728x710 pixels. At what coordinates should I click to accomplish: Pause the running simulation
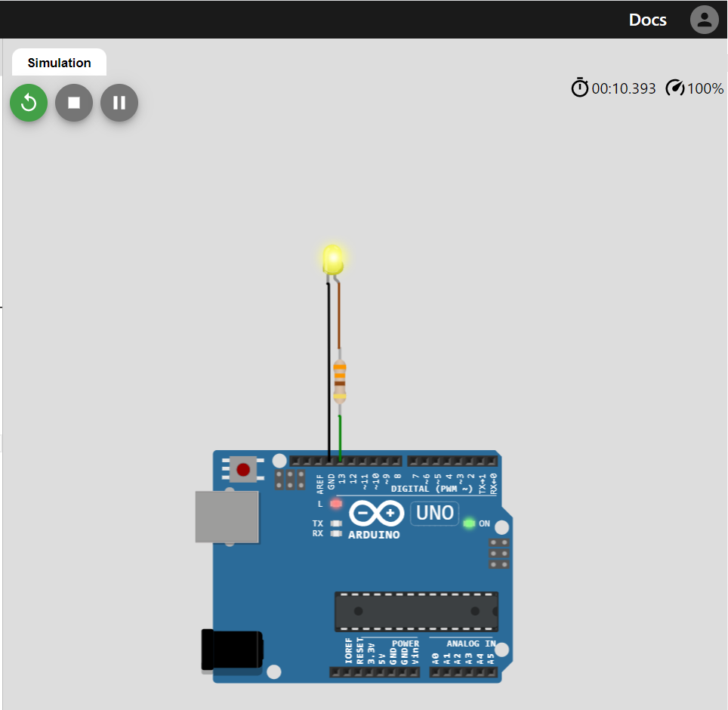click(119, 103)
